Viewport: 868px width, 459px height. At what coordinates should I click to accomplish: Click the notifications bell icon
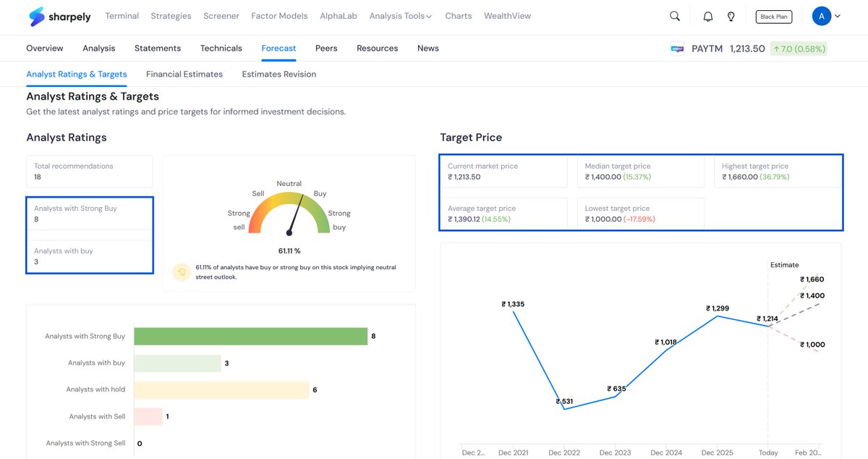point(707,15)
